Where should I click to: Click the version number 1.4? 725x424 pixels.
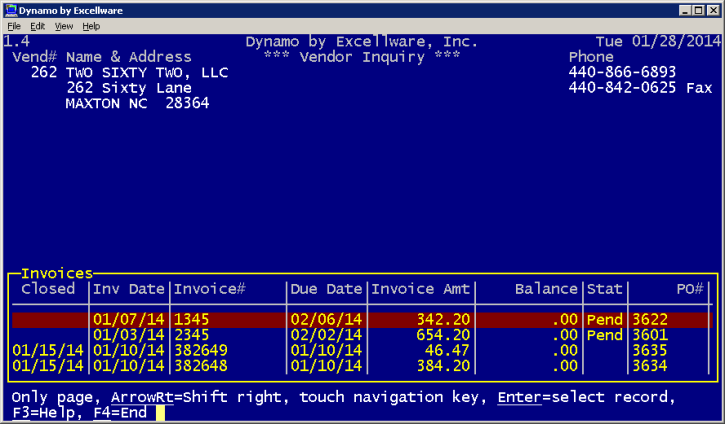point(17,42)
